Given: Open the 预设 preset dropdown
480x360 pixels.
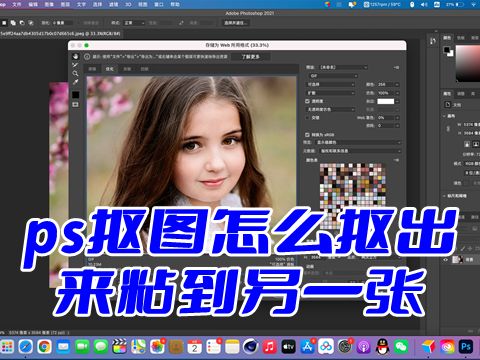Looking at the screenshot, I should [x=343, y=67].
